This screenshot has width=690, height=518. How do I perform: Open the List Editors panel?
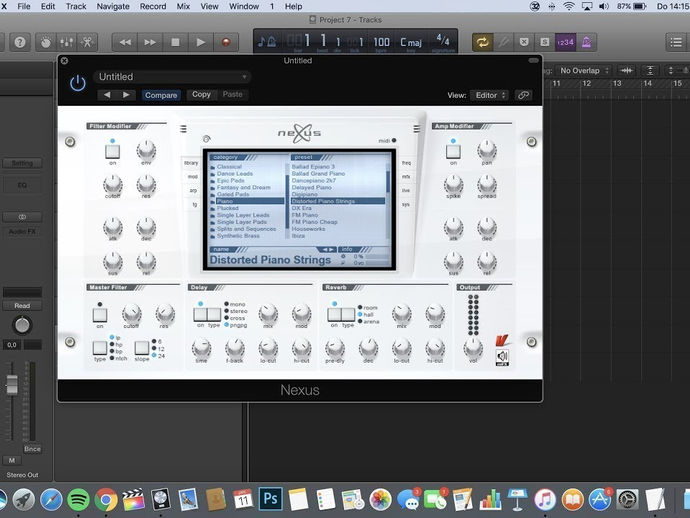[676, 42]
